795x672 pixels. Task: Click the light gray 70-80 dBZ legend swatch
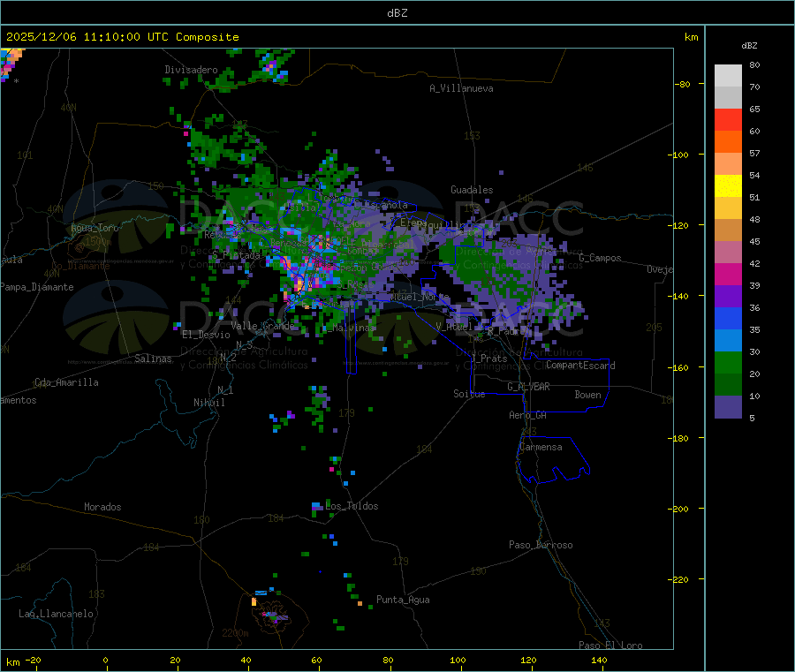pos(728,76)
